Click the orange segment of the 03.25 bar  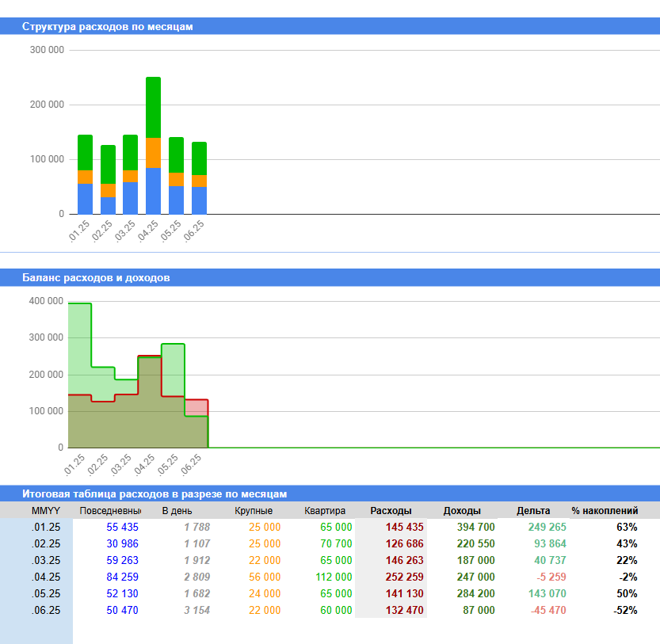pos(130,177)
